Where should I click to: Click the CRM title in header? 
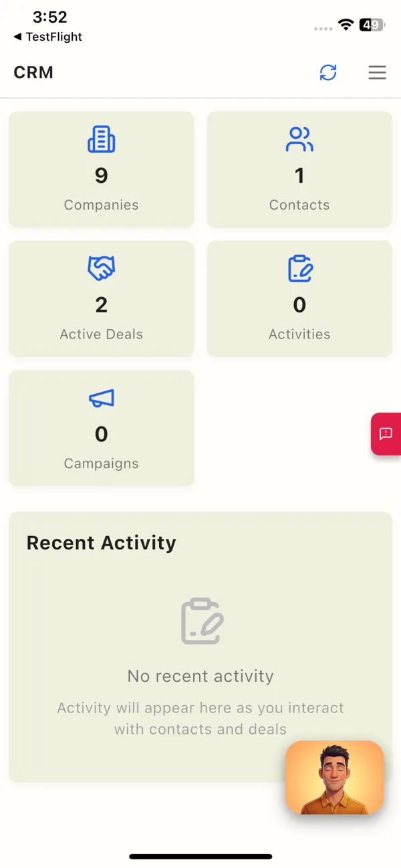tap(33, 72)
